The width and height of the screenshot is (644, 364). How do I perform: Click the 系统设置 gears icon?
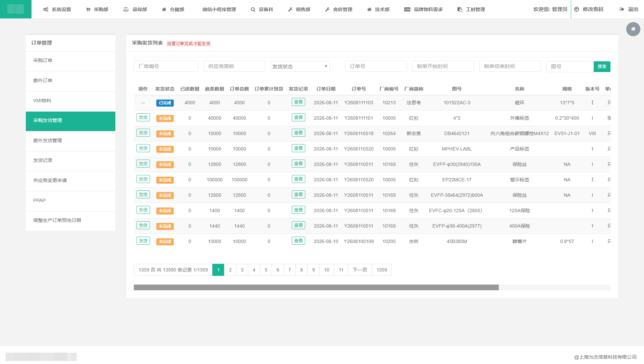pyautogui.click(x=46, y=9)
